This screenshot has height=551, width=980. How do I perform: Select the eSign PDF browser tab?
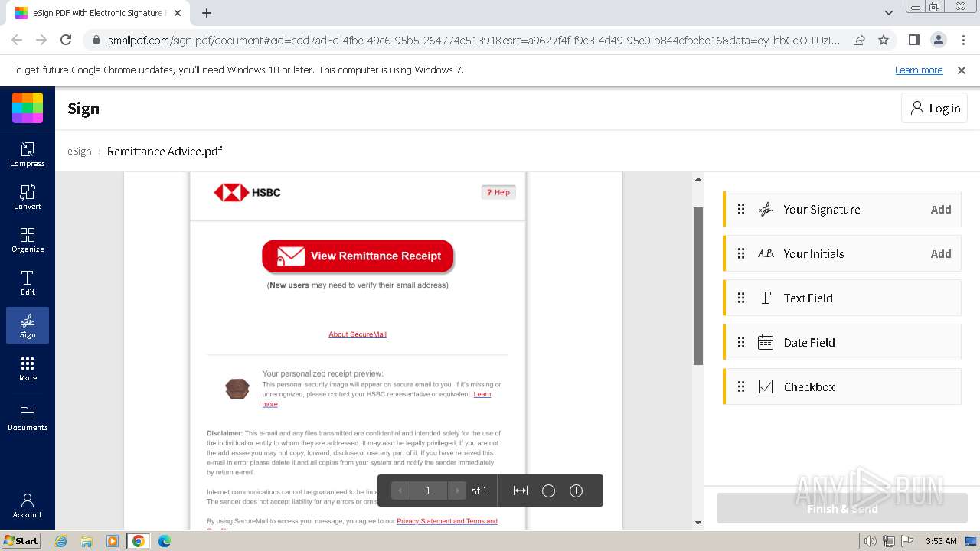(98, 13)
